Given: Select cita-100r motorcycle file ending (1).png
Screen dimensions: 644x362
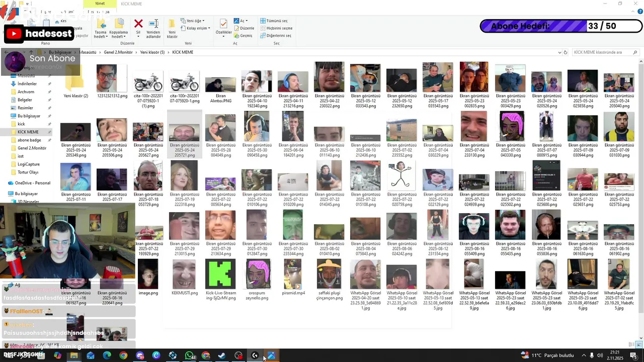Looking at the screenshot, I should pyautogui.click(x=148, y=90).
